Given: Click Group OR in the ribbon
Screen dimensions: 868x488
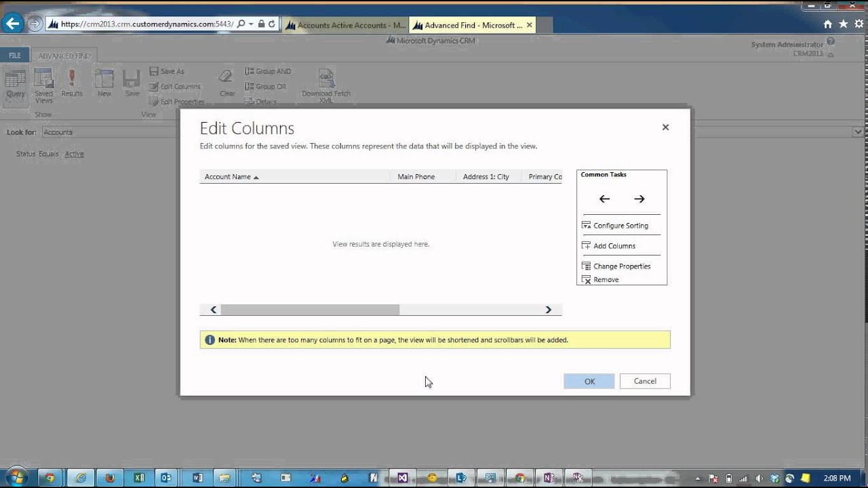Looking at the screenshot, I should pos(266,86).
